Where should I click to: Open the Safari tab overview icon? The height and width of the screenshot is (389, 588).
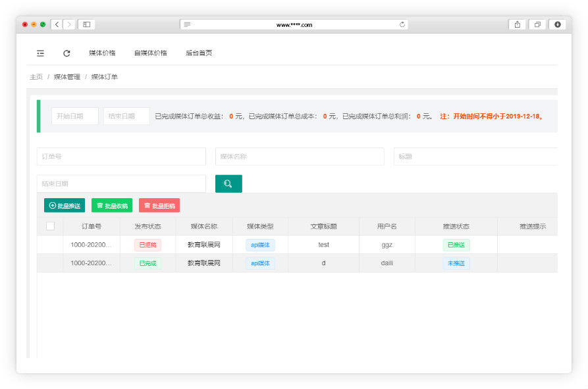(x=537, y=24)
